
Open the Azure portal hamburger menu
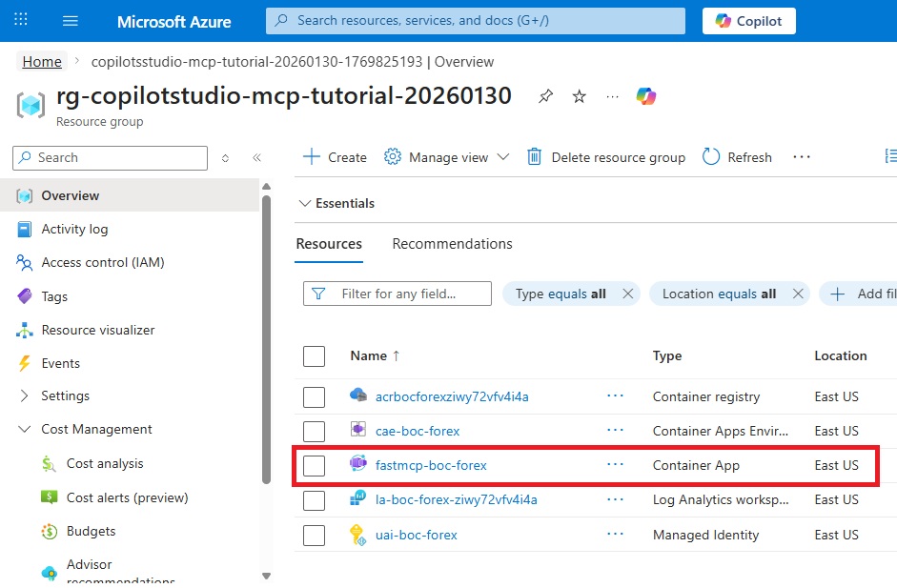coord(71,21)
